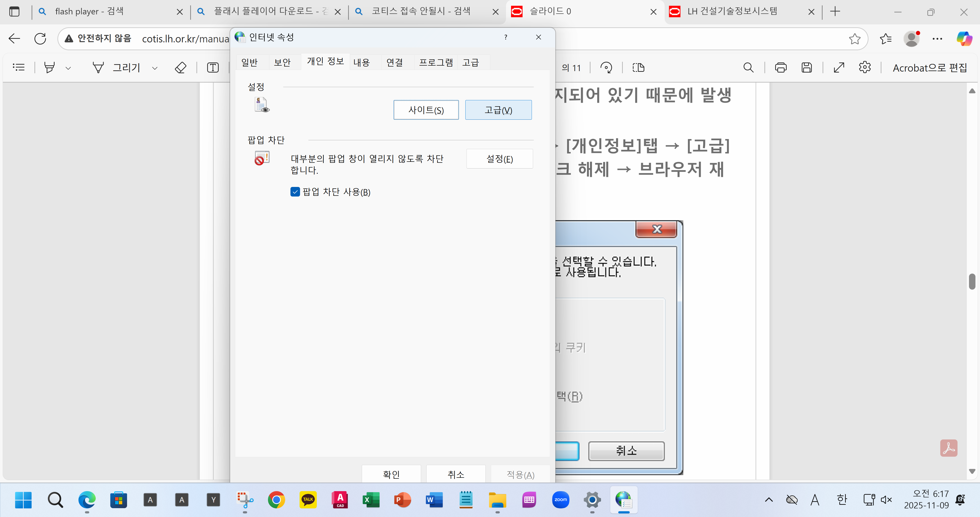The width and height of the screenshot is (980, 517).
Task: Click the PDF settings gear icon
Action: [x=865, y=67]
